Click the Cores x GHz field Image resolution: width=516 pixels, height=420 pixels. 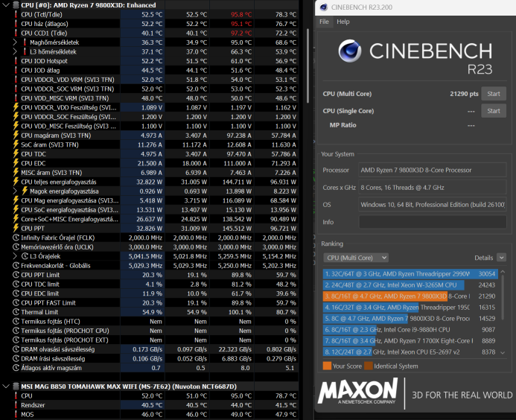point(432,188)
